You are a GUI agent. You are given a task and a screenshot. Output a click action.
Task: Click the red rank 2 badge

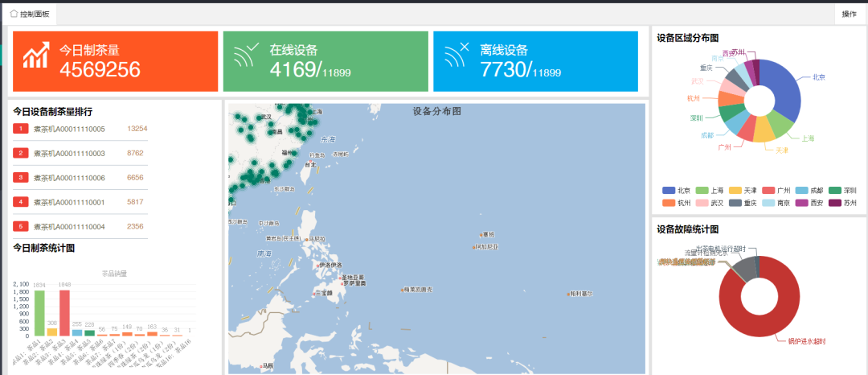pos(21,153)
